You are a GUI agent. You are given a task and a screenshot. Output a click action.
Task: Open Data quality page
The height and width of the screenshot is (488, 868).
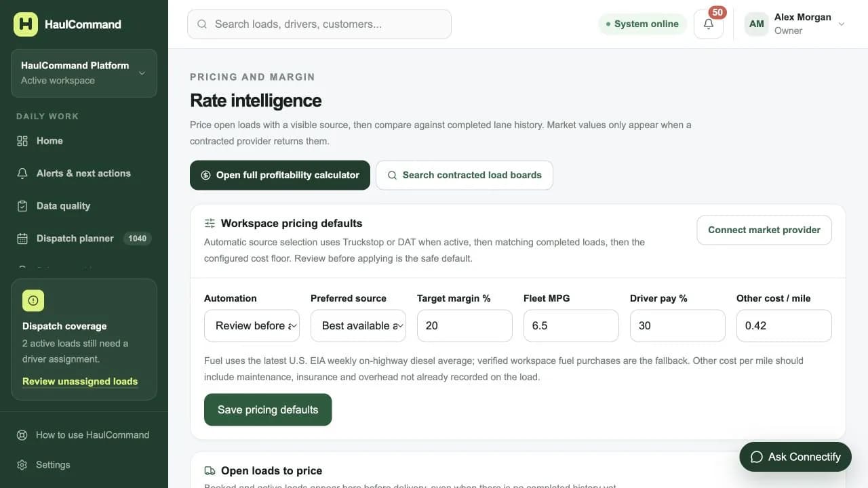(84, 206)
